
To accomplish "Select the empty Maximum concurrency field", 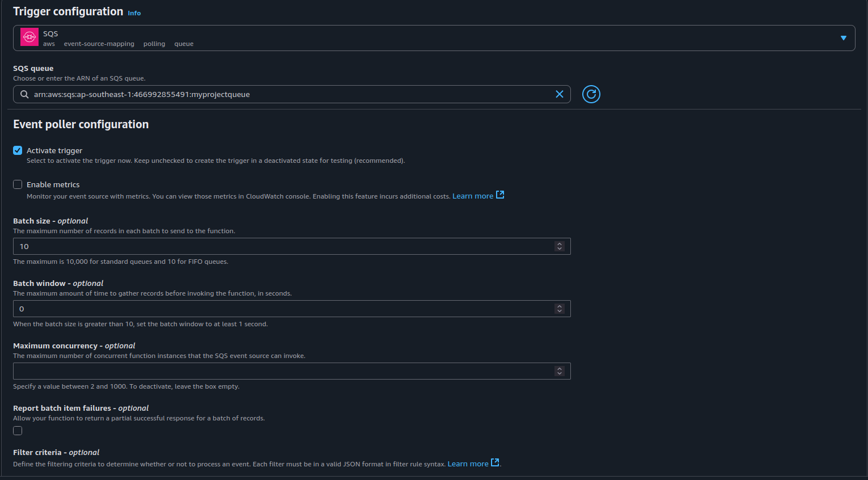I will click(283, 371).
